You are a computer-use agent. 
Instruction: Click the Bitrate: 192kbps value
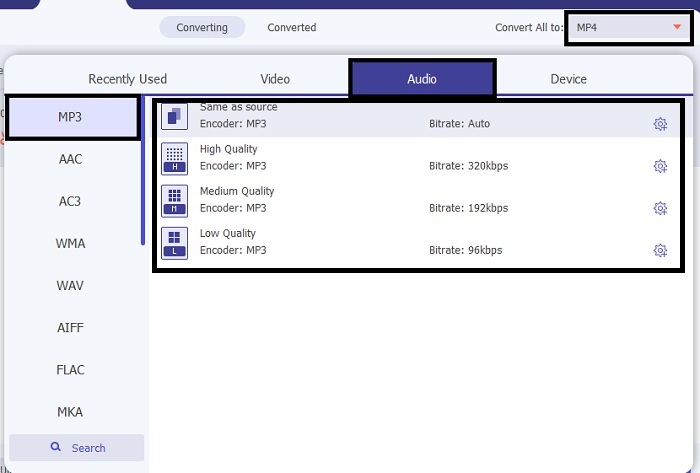coord(468,208)
